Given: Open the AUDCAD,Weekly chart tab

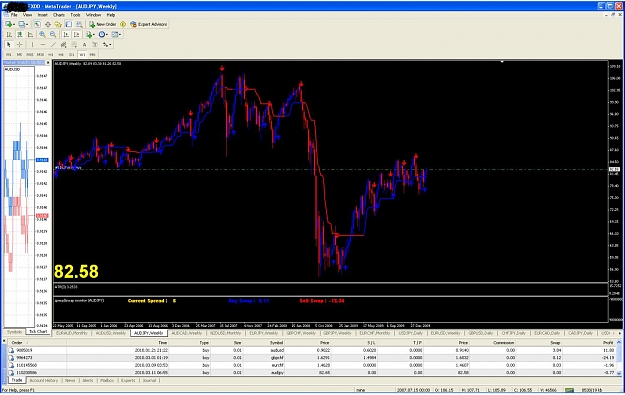Looking at the screenshot, I should coord(187,333).
